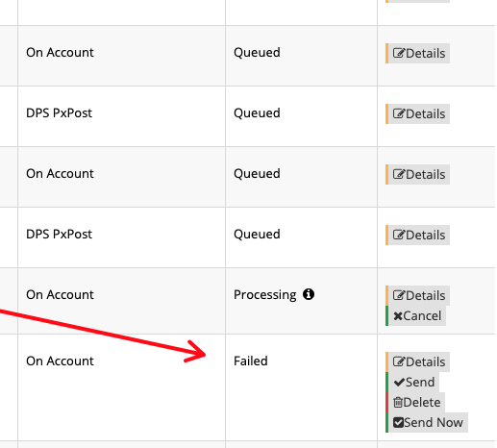Click the checkmark icon on Send
This screenshot has height=448, width=497.
tap(399, 382)
